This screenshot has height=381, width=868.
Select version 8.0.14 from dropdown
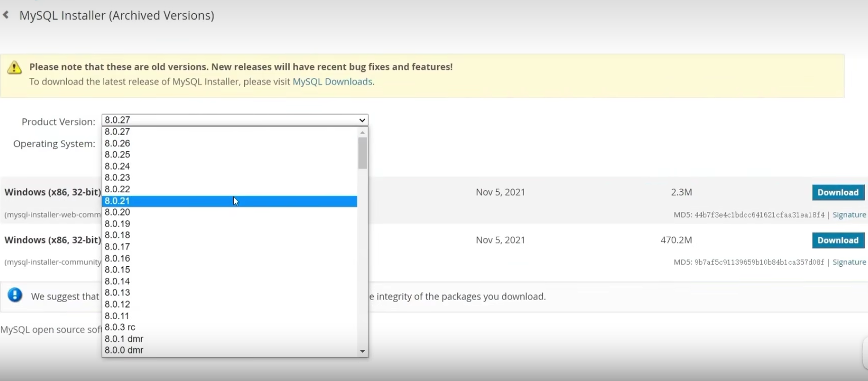(230, 281)
